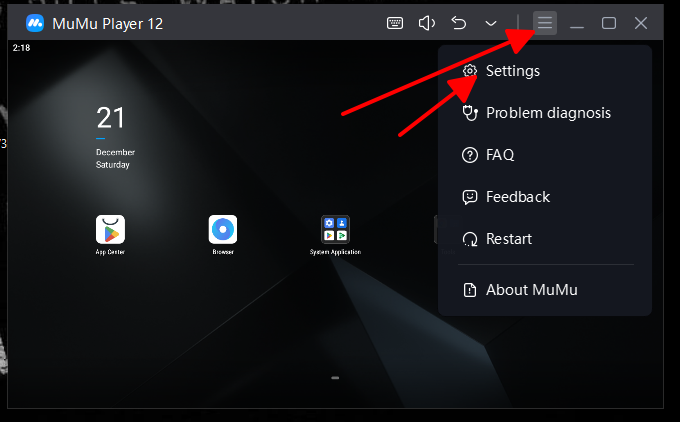Launch the App Center icon
Screen dimensions: 680x422
click(110, 229)
